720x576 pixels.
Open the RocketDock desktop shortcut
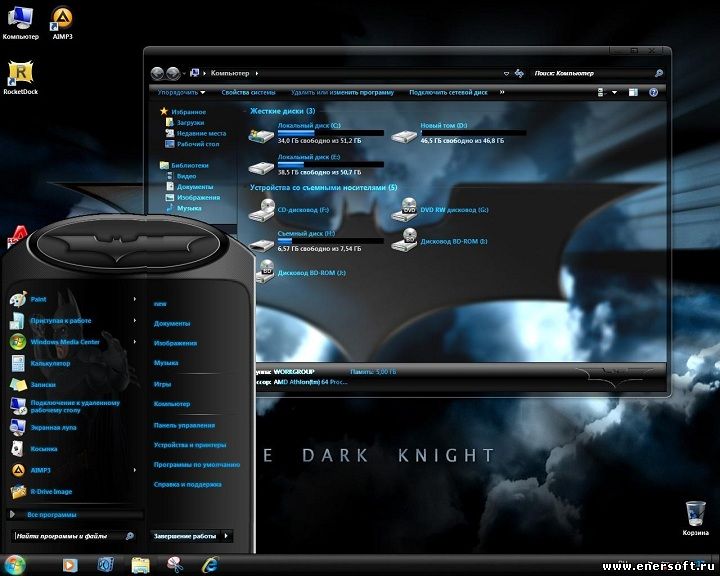[x=21, y=77]
